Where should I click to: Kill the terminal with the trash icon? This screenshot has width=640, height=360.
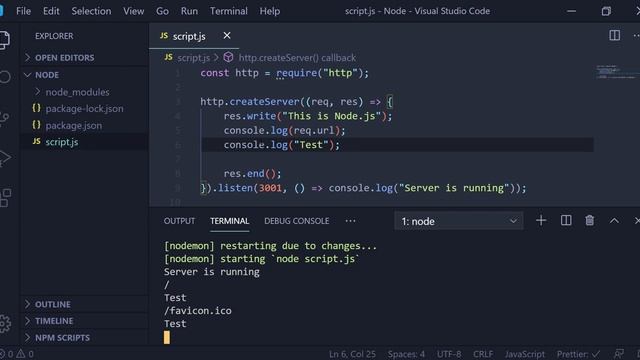pos(589,220)
